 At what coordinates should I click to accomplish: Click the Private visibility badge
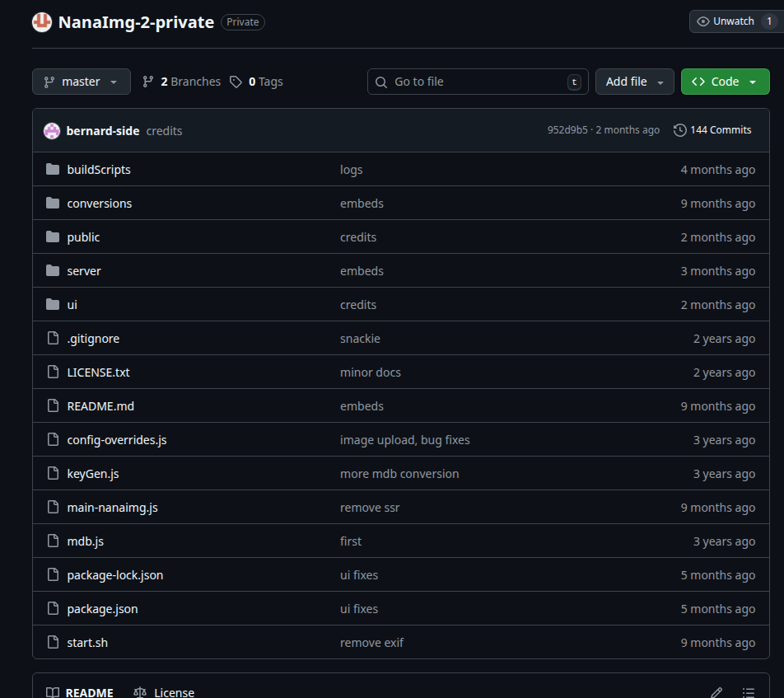[x=242, y=22]
